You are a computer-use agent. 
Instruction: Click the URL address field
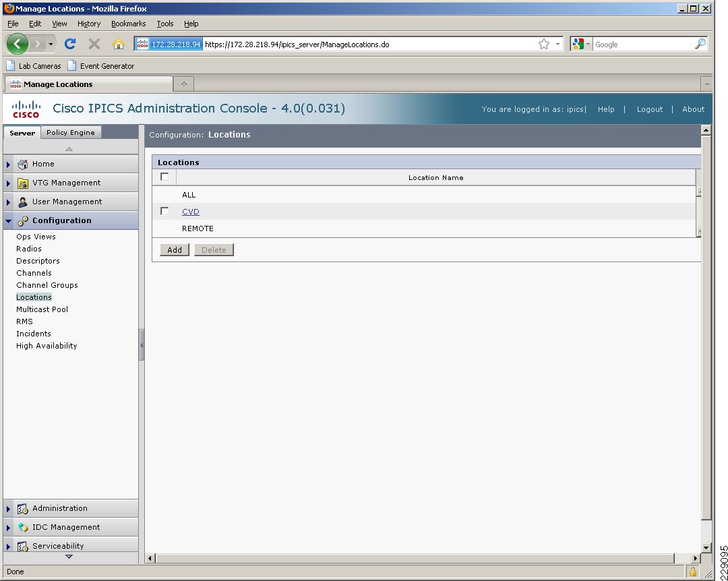pos(369,44)
